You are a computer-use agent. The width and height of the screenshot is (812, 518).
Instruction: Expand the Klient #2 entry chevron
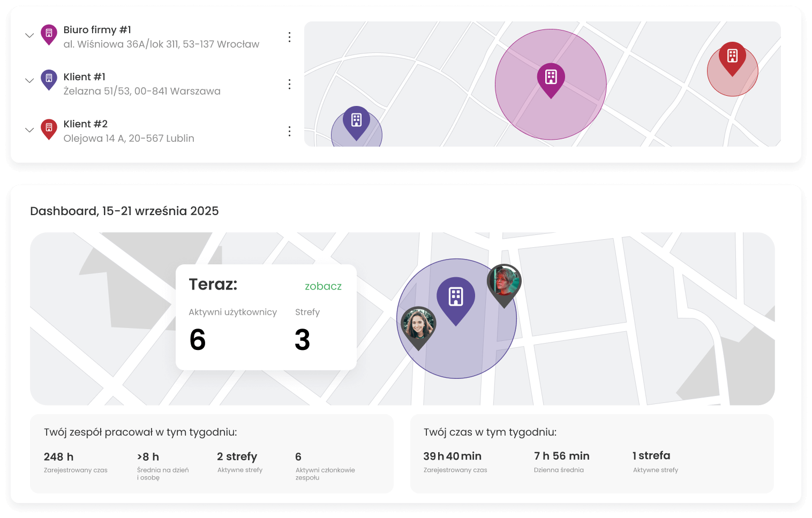pyautogui.click(x=29, y=130)
